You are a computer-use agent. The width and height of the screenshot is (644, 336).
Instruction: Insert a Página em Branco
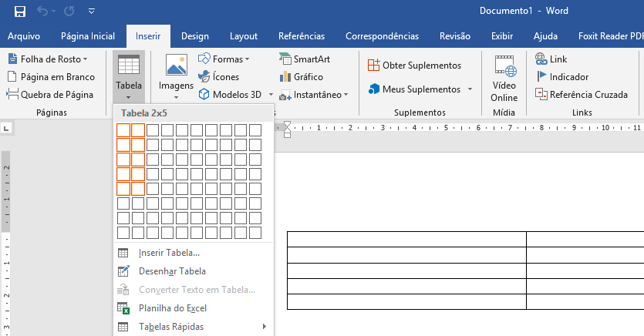[x=51, y=77]
